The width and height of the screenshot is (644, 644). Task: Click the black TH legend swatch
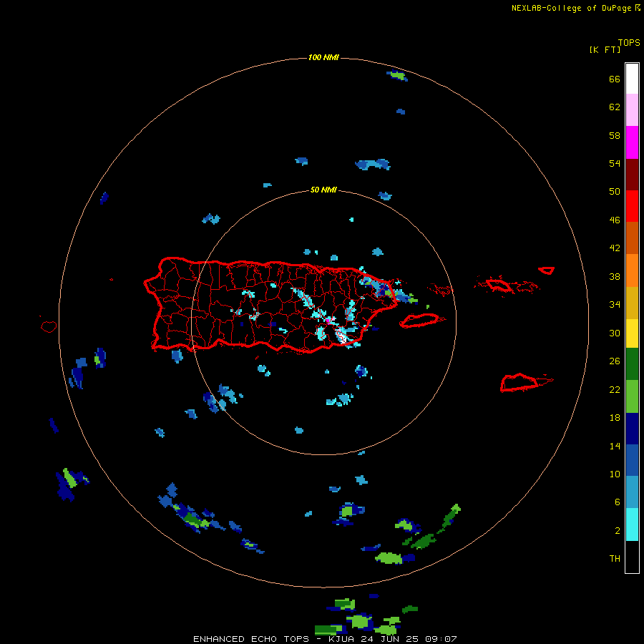point(632,557)
